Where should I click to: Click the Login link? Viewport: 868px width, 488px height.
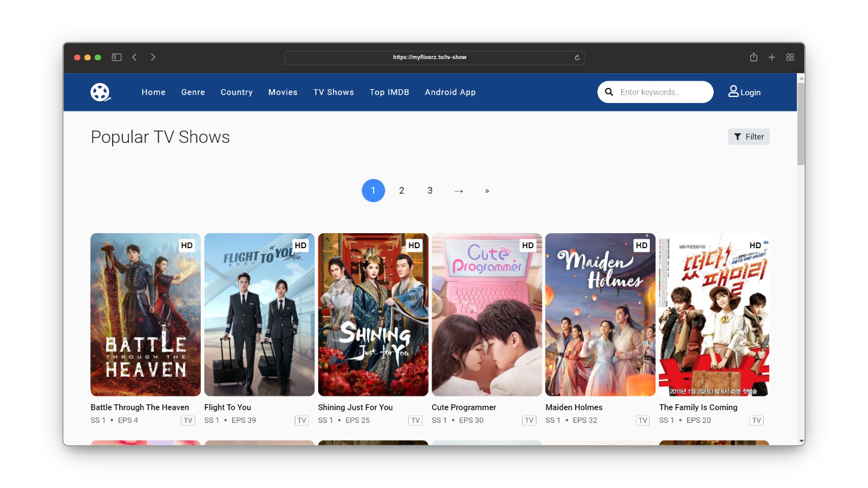click(750, 92)
